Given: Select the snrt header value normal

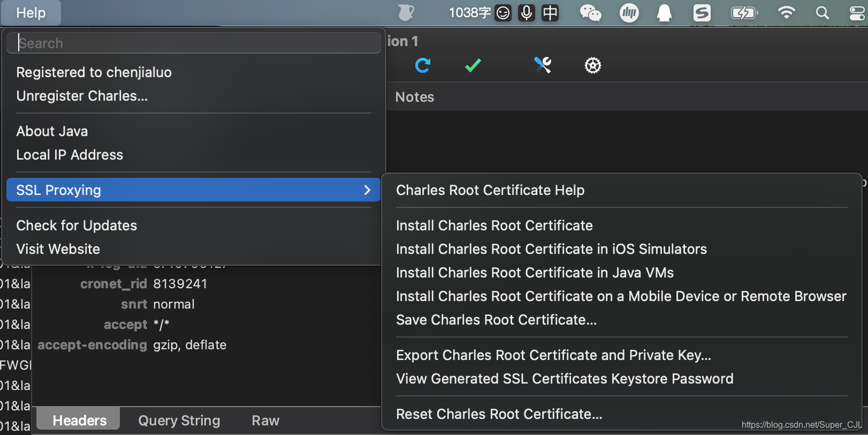Looking at the screenshot, I should click(174, 304).
